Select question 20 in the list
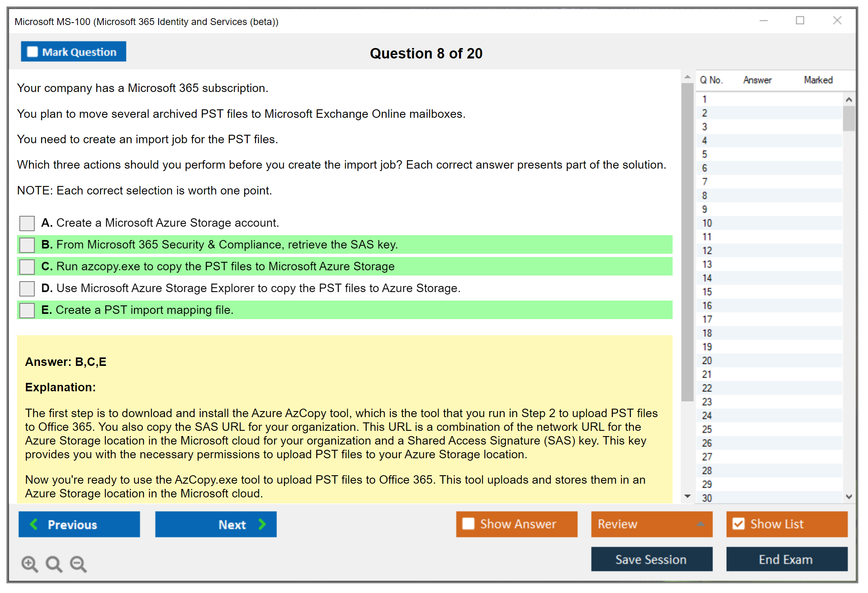868x593 pixels. pos(707,361)
